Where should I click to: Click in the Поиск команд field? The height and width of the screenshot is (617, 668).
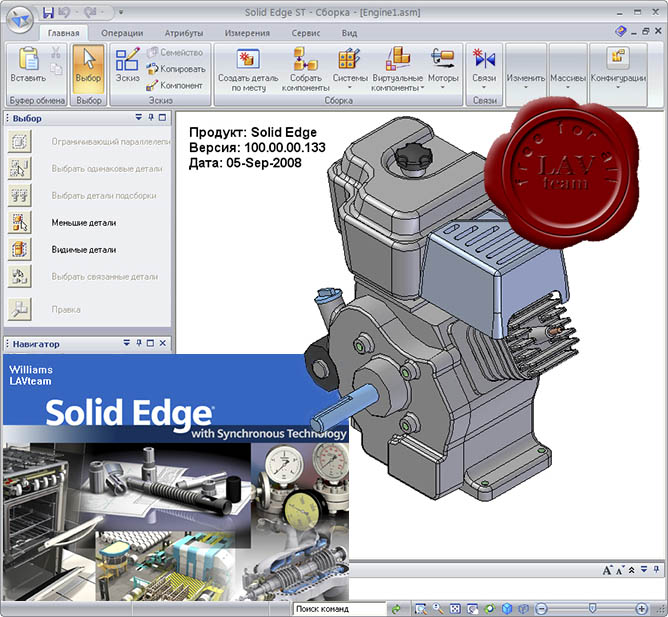click(340, 609)
